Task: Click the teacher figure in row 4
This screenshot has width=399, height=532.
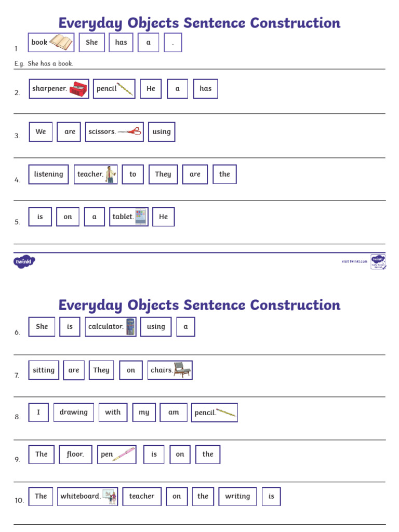Action: 111,175
